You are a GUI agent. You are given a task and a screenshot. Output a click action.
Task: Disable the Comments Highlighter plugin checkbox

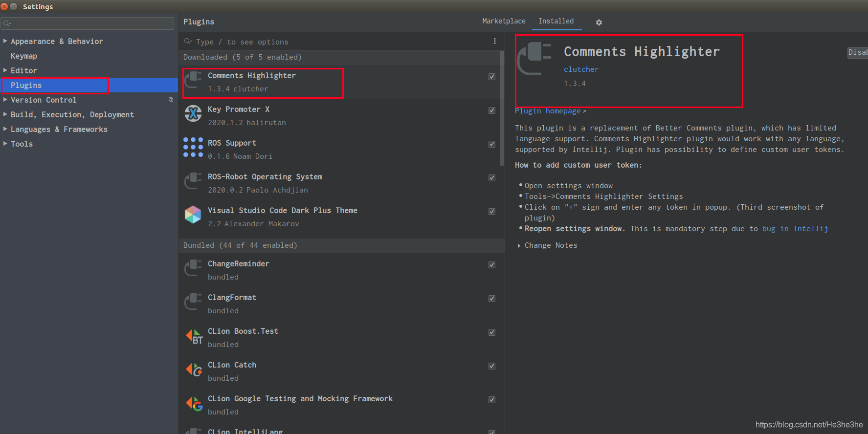pyautogui.click(x=492, y=77)
